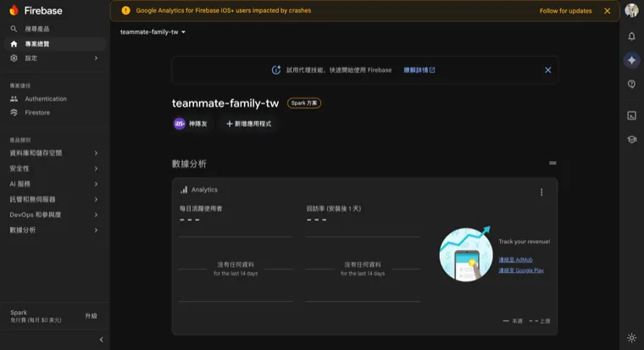644x350 pixels.
Task: Click the crash warning banner message
Action: tap(224, 11)
